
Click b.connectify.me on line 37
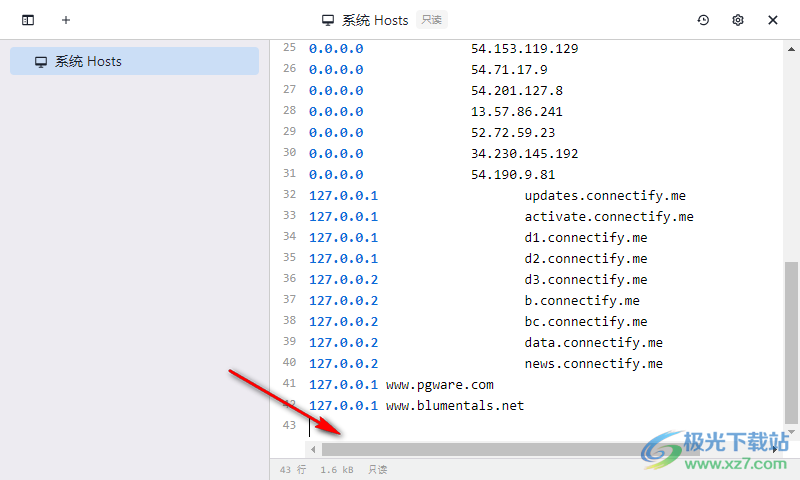point(582,300)
